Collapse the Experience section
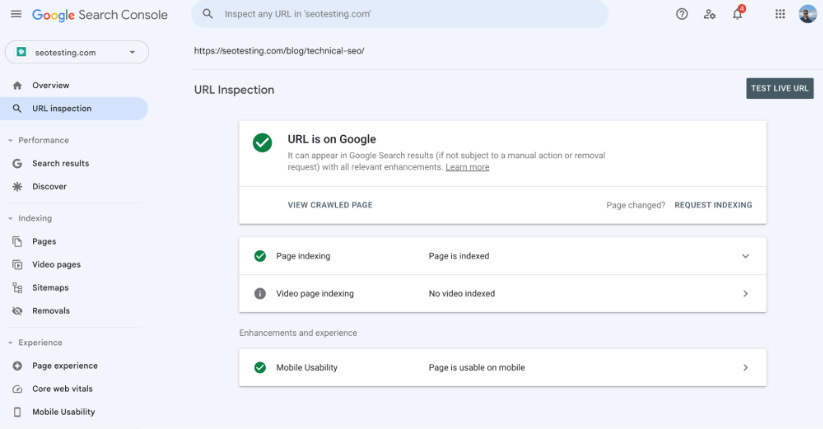Screen dimensions: 823x429 point(35,342)
